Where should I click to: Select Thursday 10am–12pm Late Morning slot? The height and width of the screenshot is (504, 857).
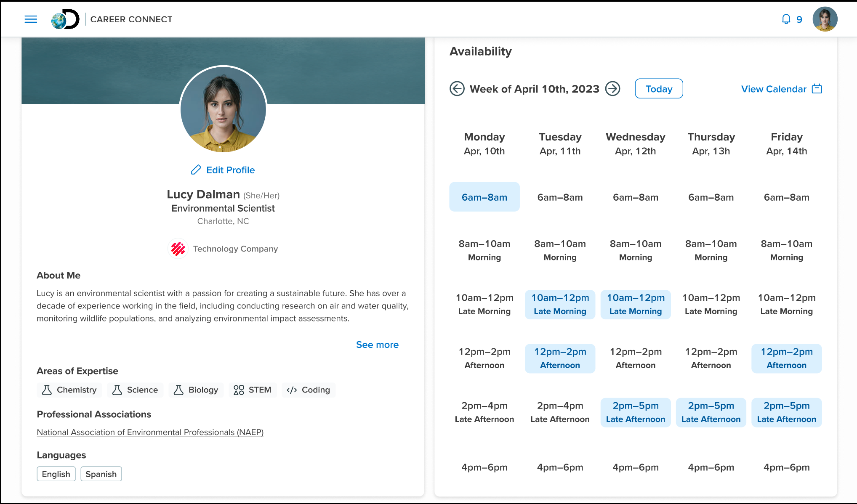[711, 305]
